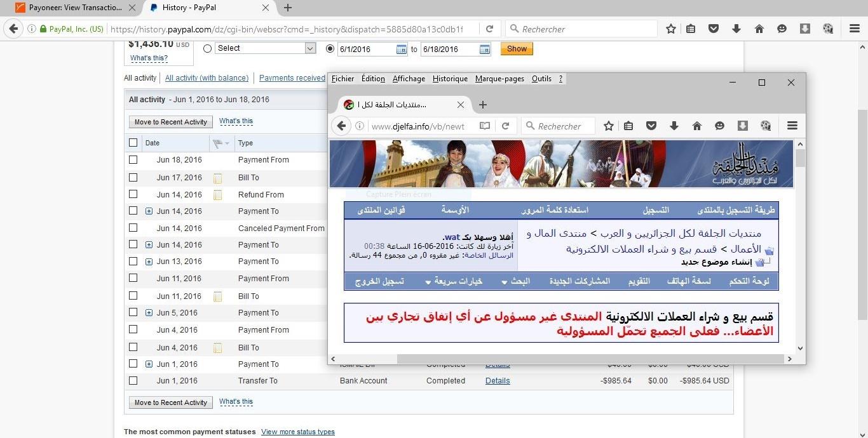Open the Select period dropdown
Screen dimensions: 868x438
click(265, 48)
